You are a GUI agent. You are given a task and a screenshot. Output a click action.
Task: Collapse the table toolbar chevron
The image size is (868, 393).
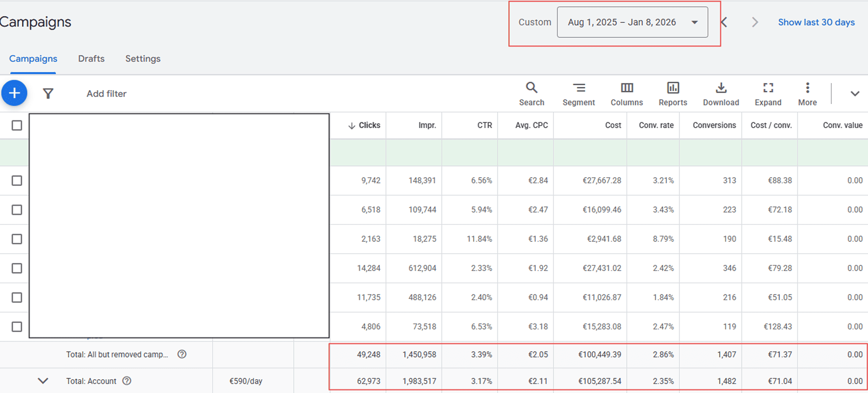(x=855, y=94)
